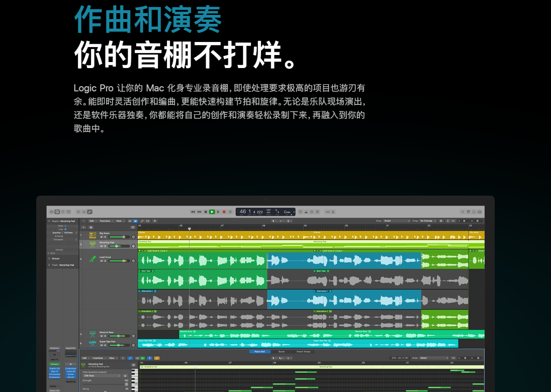Toggle the Loop checkbox in Region inspector

pos(65,229)
